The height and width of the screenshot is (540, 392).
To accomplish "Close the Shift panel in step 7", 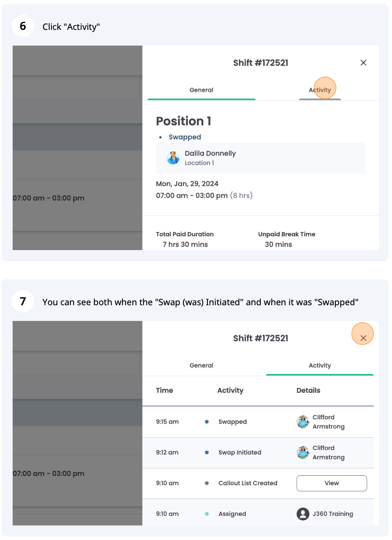I will [x=363, y=338].
